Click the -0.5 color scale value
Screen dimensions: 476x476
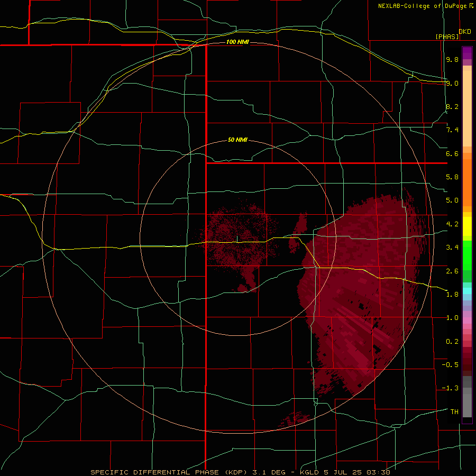click(450, 365)
